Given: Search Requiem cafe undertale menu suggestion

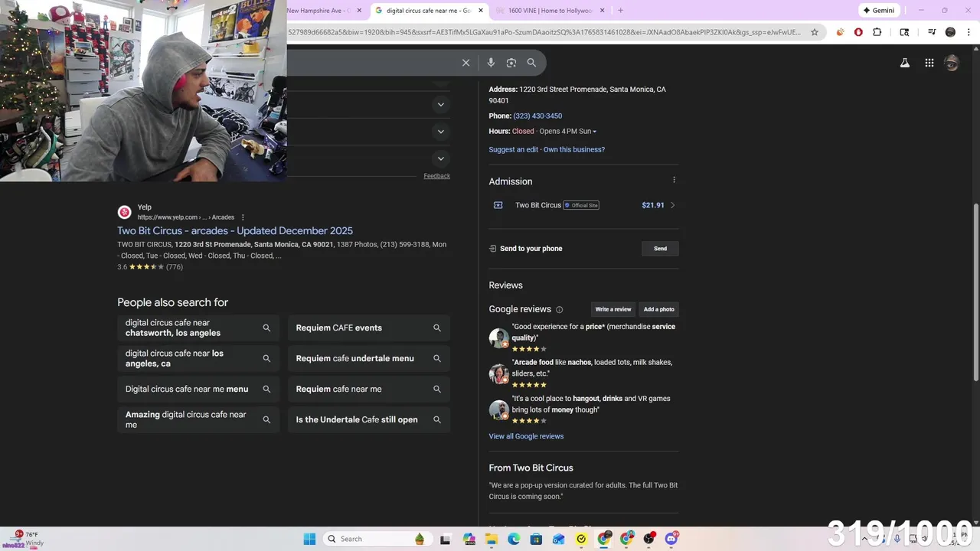Looking at the screenshot, I should (x=369, y=358).
